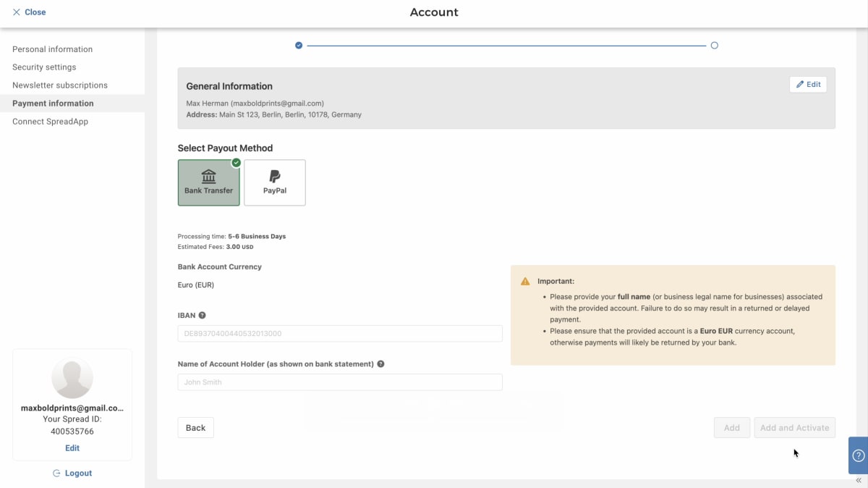868x488 pixels.
Task: Select Bank Transfer payout method
Action: [x=209, y=182]
